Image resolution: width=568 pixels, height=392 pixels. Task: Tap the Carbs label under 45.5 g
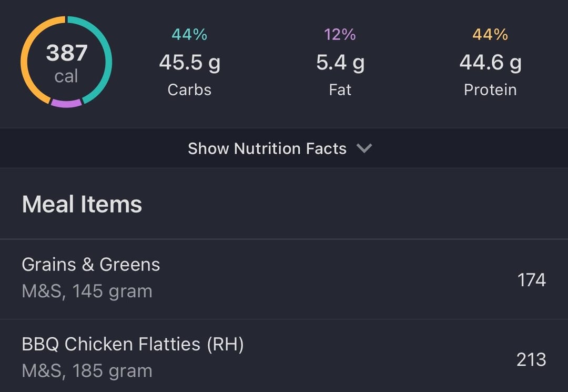[x=189, y=90]
